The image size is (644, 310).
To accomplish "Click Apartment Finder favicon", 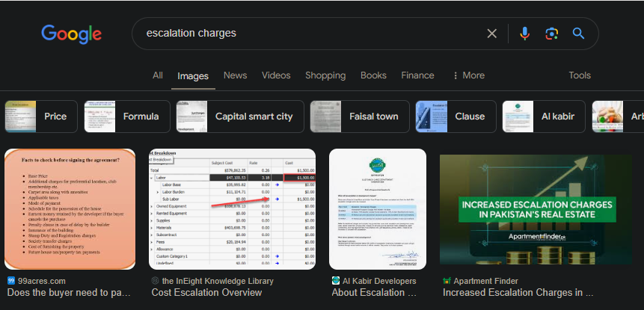I will coord(447,281).
